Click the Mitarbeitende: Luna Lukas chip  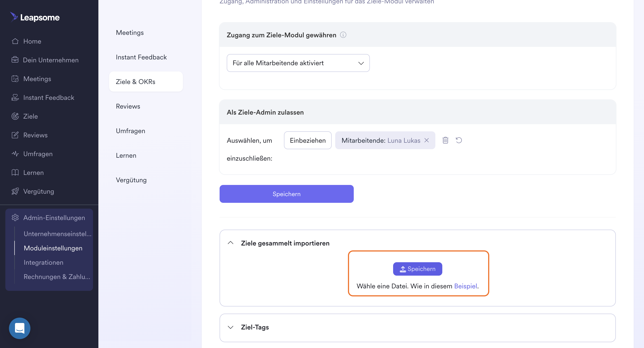pos(385,140)
